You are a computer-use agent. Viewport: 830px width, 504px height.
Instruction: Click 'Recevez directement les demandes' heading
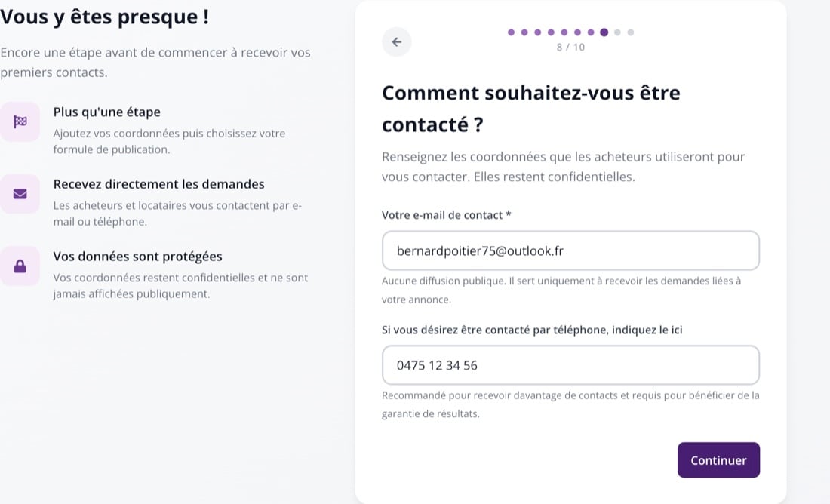(158, 184)
